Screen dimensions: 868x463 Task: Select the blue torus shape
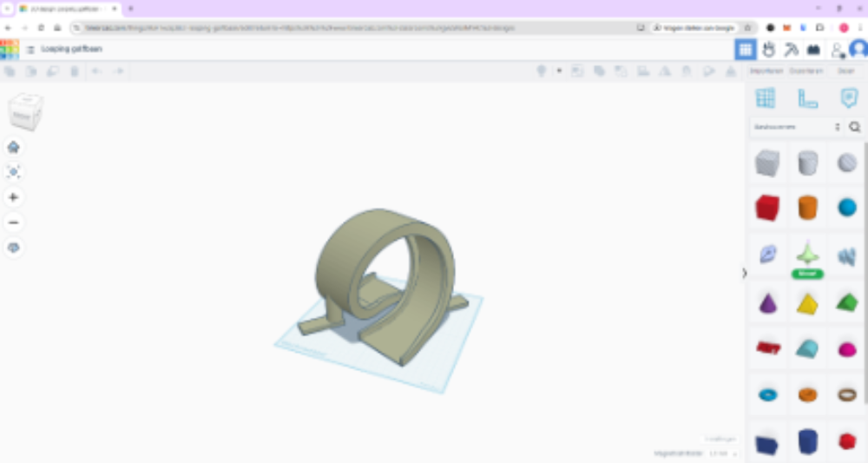(767, 395)
